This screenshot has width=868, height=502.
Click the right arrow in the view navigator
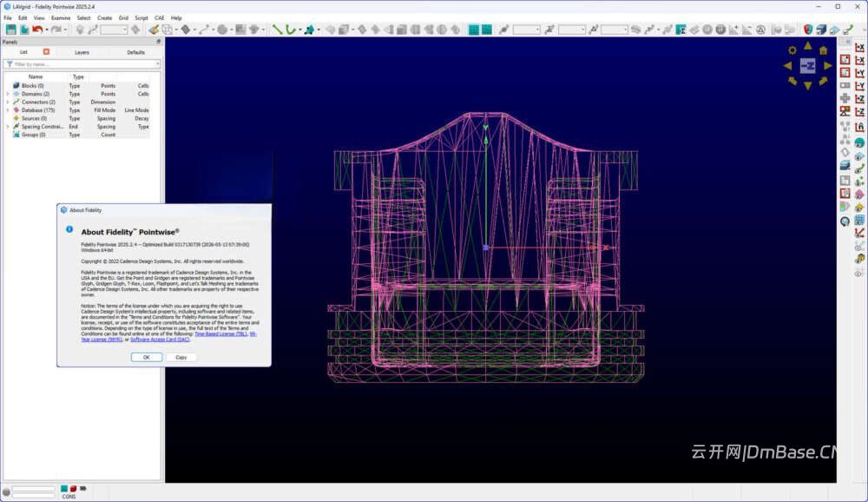click(x=827, y=65)
